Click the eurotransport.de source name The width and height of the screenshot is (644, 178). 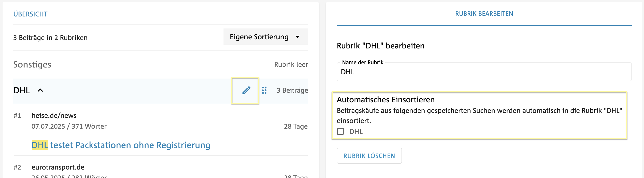click(58, 167)
